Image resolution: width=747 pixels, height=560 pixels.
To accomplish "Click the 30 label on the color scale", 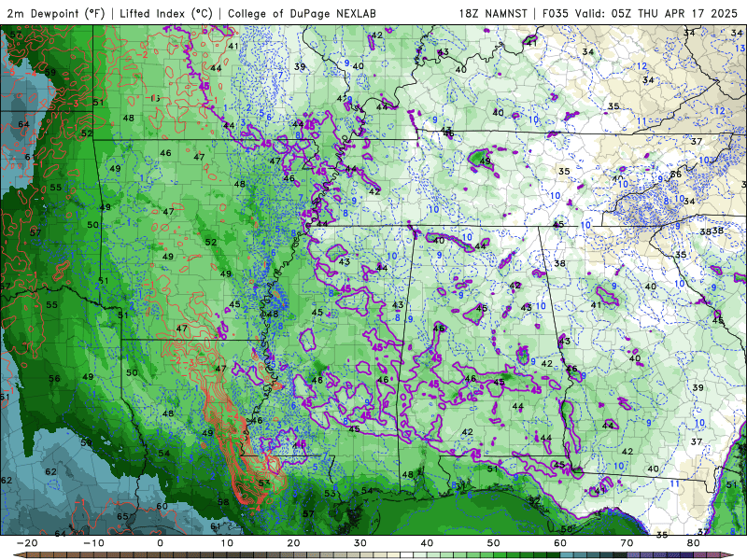I will [x=360, y=543].
